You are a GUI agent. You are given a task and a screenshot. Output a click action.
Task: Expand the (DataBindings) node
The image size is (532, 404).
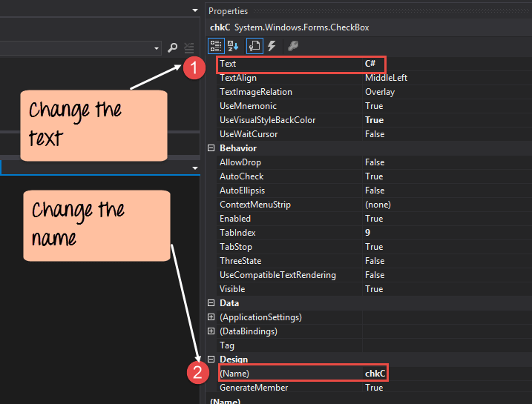point(211,331)
